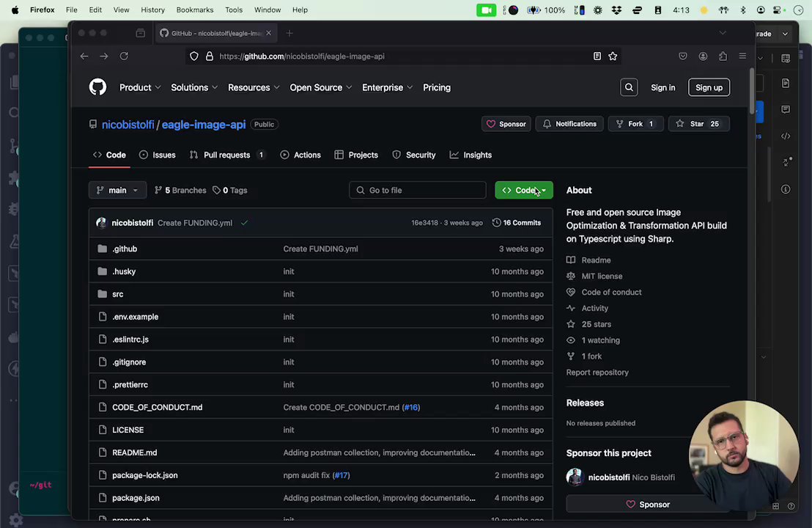Go forward in Firefox history
This screenshot has width=812, height=528.
103,56
